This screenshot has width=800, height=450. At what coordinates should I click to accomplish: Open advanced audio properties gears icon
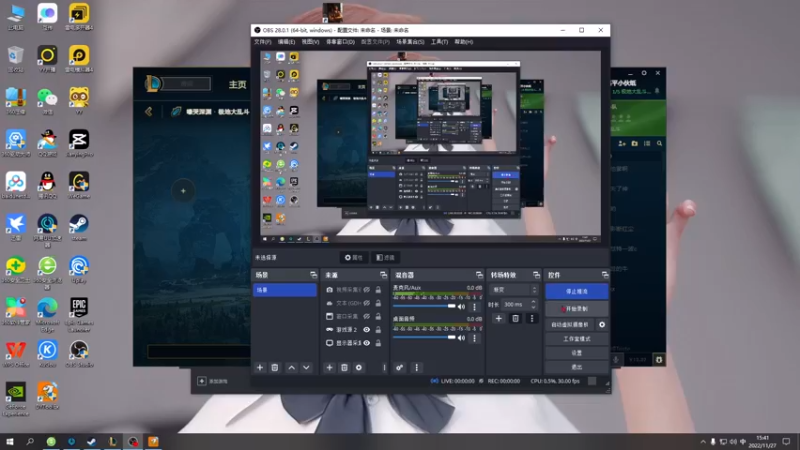point(399,367)
